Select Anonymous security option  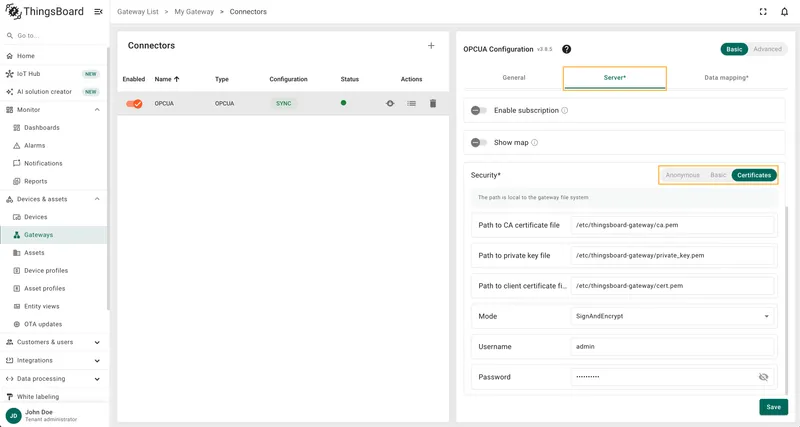click(x=682, y=175)
